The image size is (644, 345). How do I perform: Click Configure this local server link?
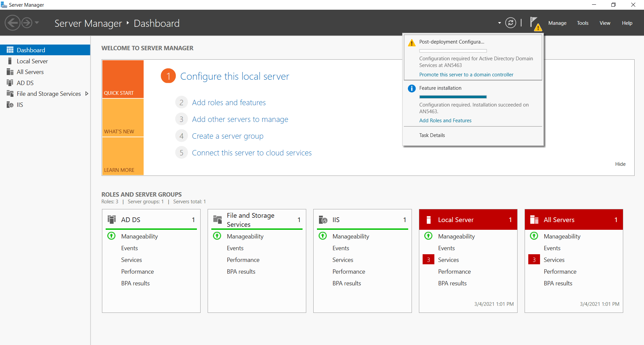pos(234,76)
